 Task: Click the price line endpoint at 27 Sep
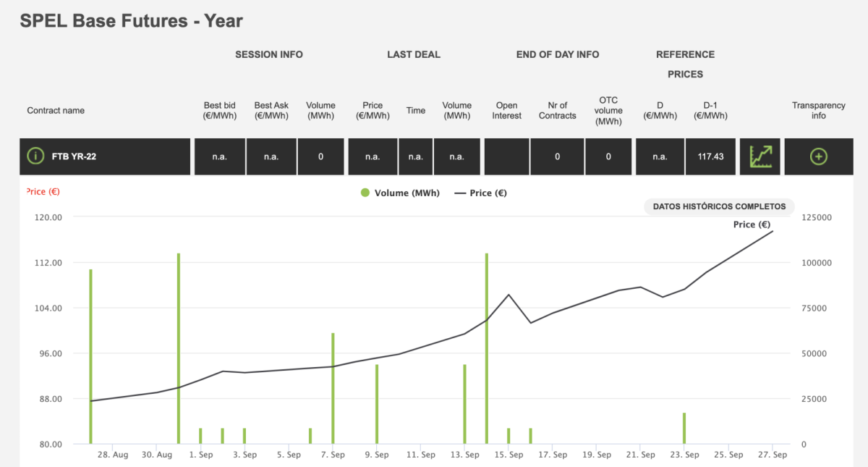point(773,231)
